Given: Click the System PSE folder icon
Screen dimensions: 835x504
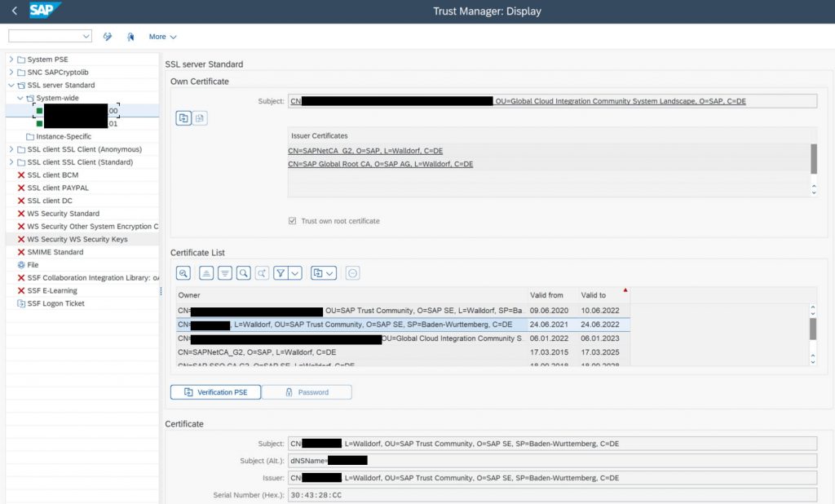Looking at the screenshot, I should coord(21,60).
